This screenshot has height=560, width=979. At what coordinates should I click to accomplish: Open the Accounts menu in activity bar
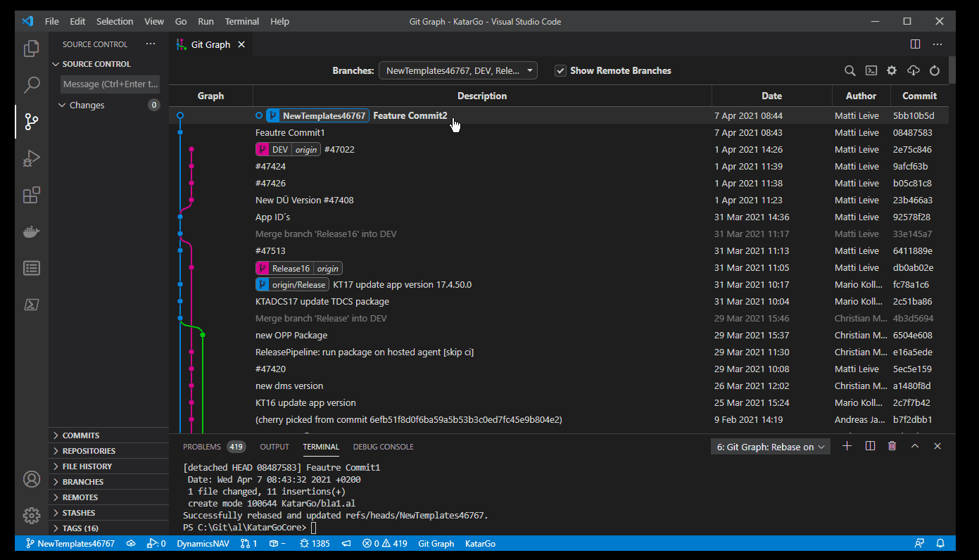32,479
